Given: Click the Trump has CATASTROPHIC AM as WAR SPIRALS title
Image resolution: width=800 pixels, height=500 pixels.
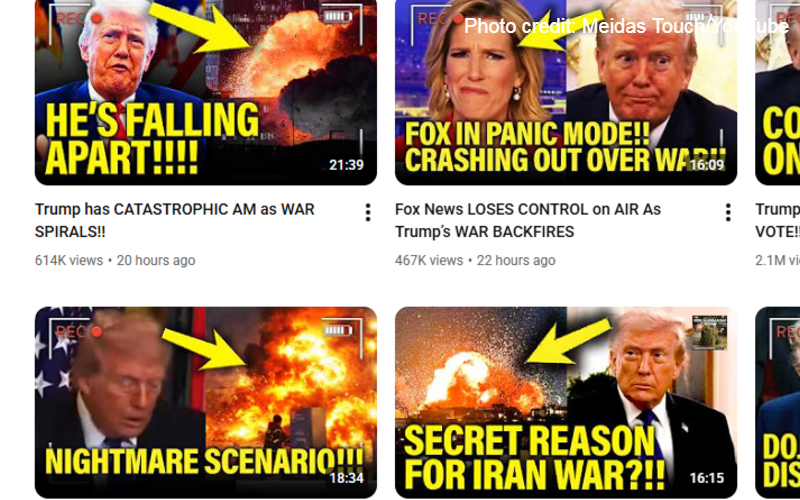Looking at the screenshot, I should [174, 220].
